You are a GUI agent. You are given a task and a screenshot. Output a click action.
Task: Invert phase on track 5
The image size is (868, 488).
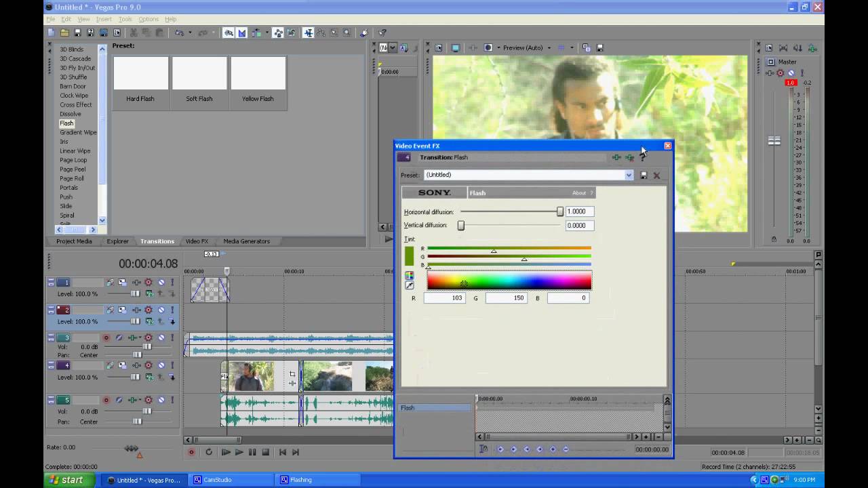(x=119, y=400)
